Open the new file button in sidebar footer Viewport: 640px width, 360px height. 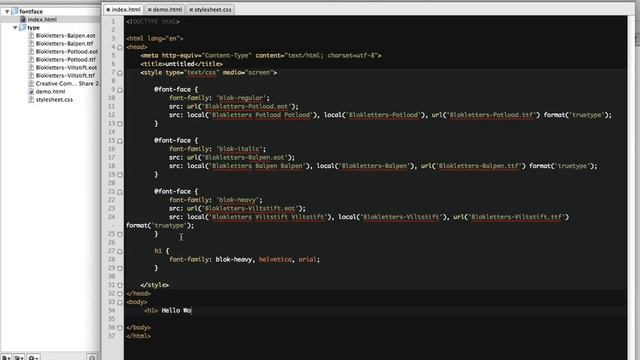click(x=6, y=357)
